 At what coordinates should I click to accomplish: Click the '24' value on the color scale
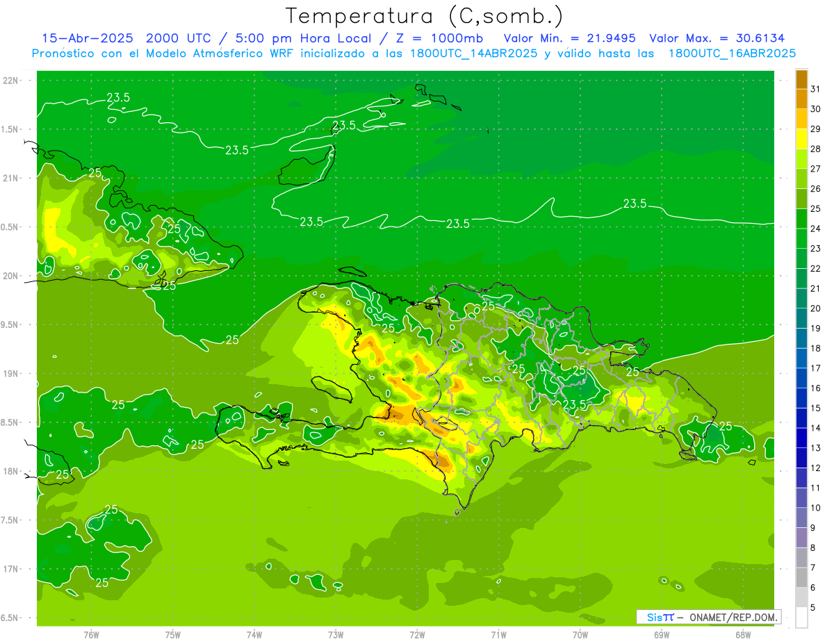pyautogui.click(x=815, y=229)
